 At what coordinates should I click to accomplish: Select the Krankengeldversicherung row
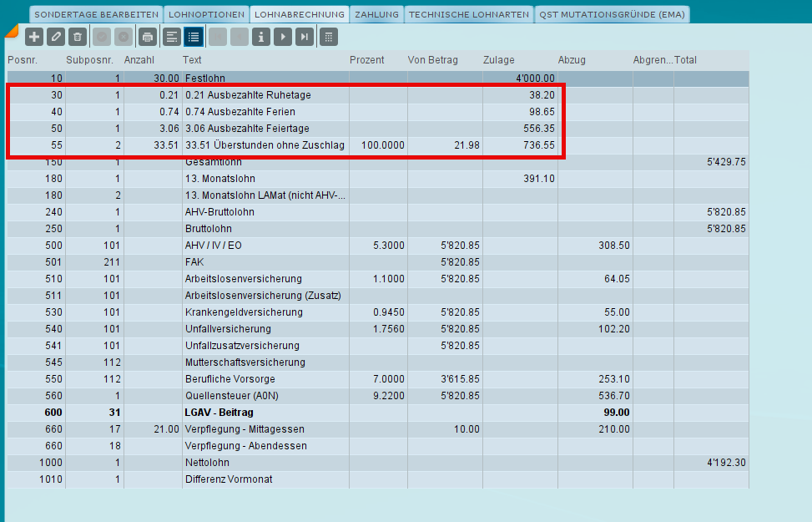(377, 312)
